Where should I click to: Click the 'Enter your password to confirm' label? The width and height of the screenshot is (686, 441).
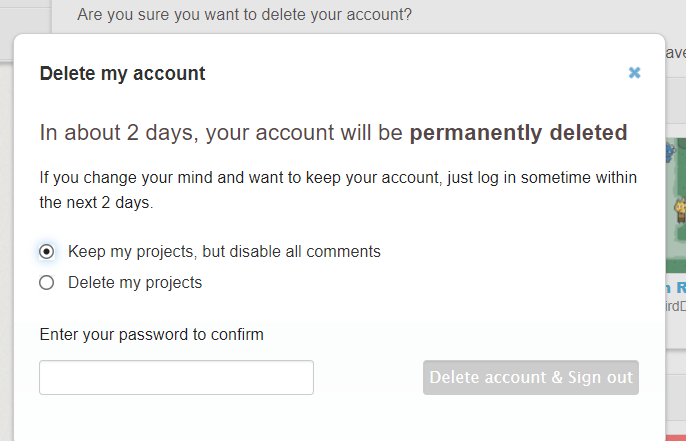click(151, 334)
